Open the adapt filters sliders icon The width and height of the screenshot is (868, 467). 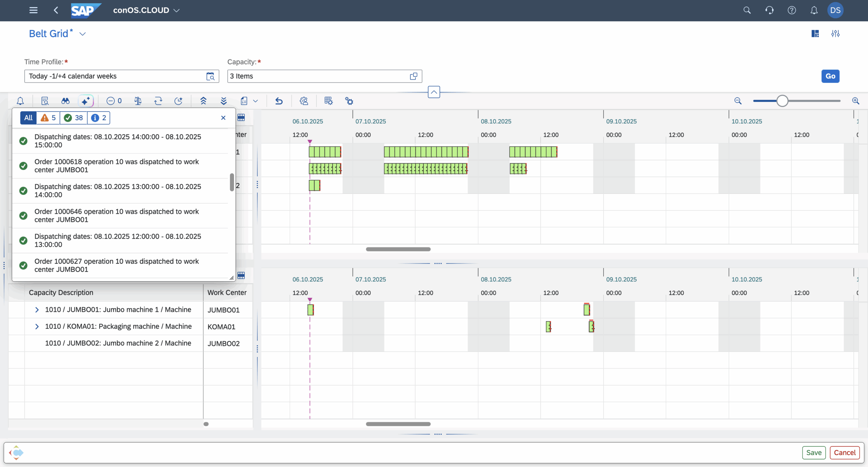click(x=835, y=34)
